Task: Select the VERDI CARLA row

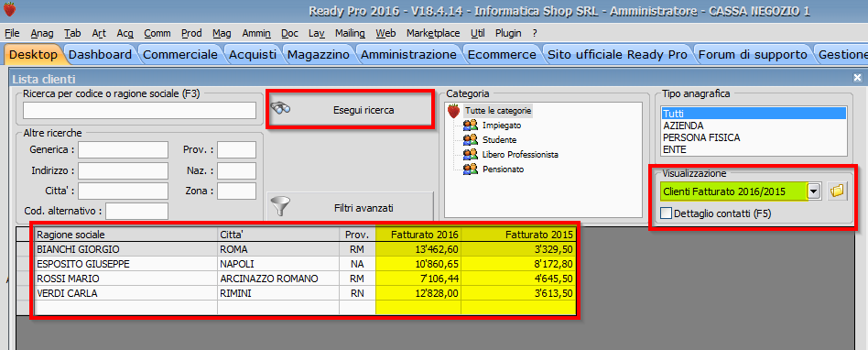Action: [x=305, y=293]
